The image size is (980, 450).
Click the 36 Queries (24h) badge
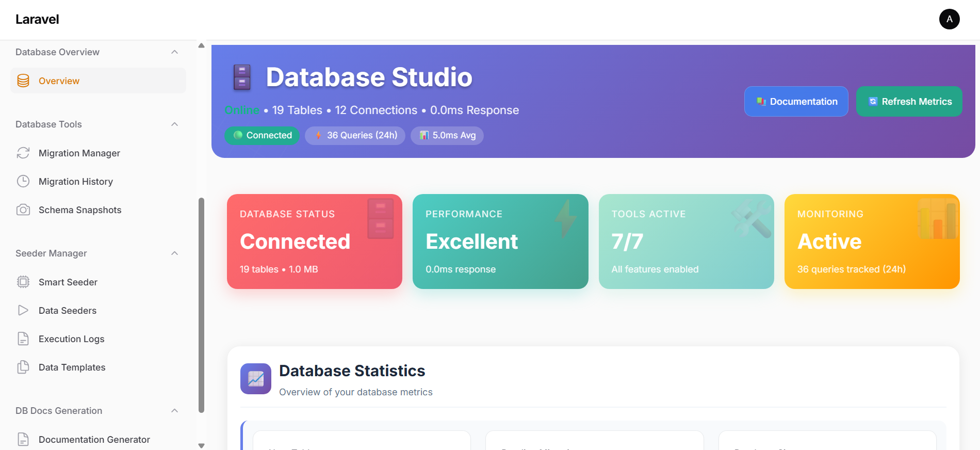point(355,135)
